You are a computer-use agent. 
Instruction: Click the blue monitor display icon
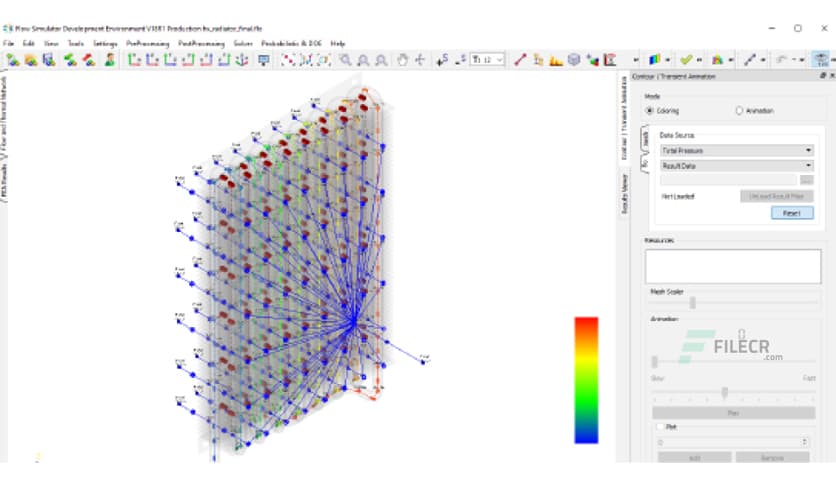click(263, 60)
